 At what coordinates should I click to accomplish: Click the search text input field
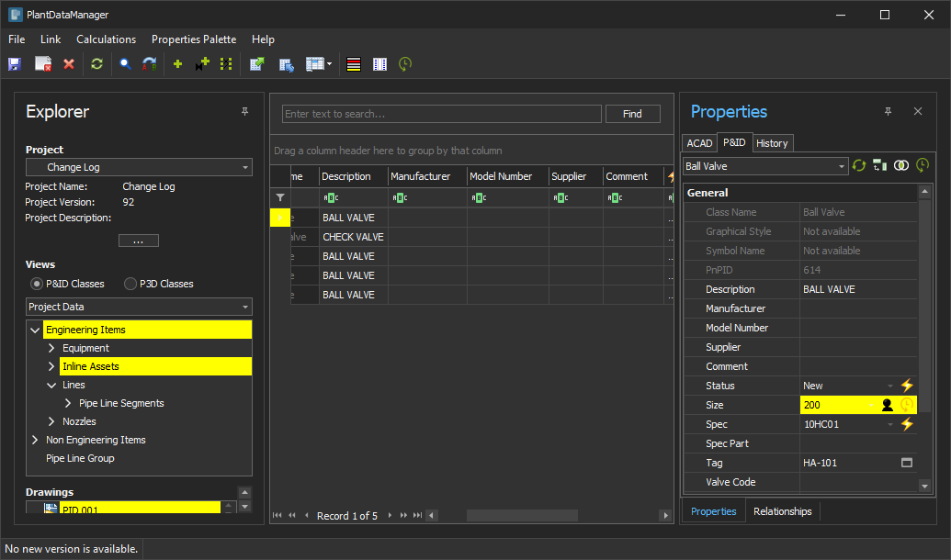pyautogui.click(x=441, y=114)
